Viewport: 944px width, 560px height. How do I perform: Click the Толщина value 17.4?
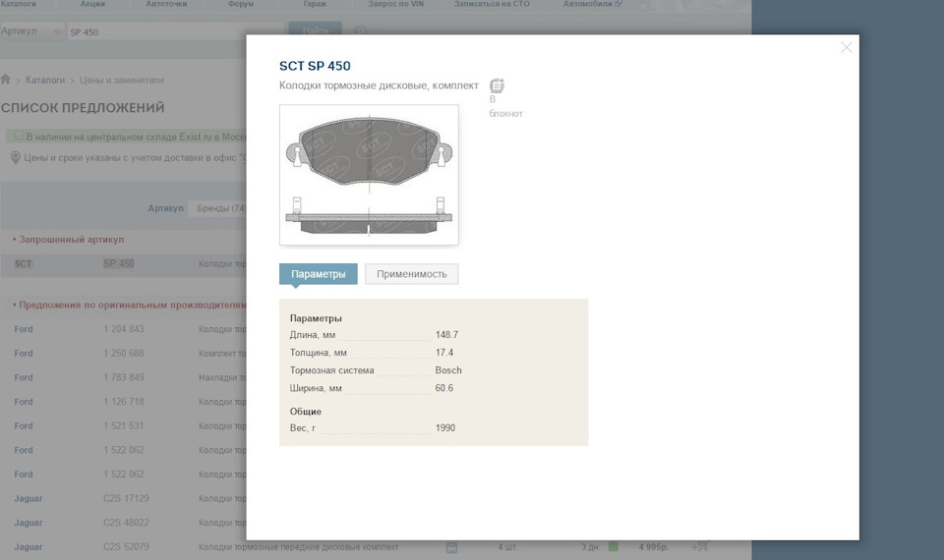click(444, 353)
